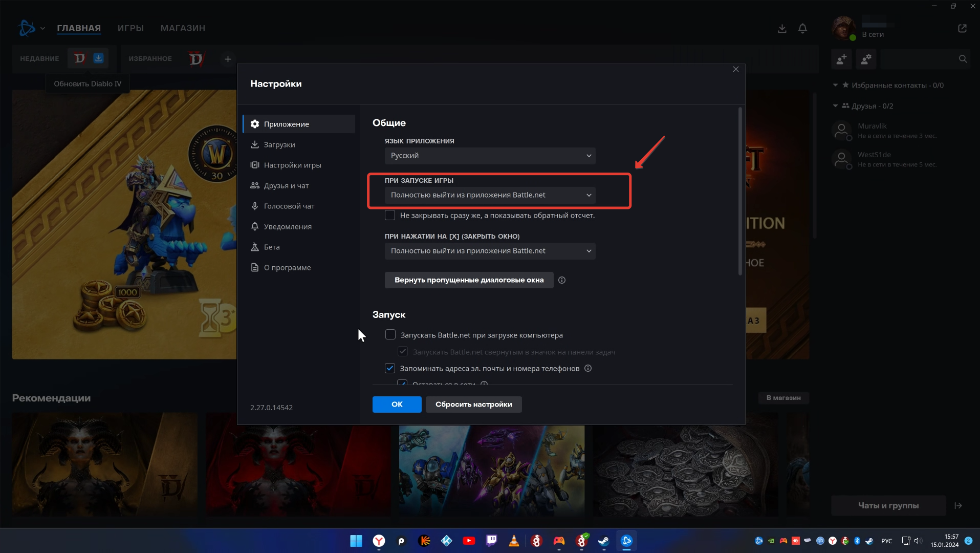Viewport: 980px width, 553px height.
Task: Expand dropdown next to Battle.net logo
Action: 42,29
